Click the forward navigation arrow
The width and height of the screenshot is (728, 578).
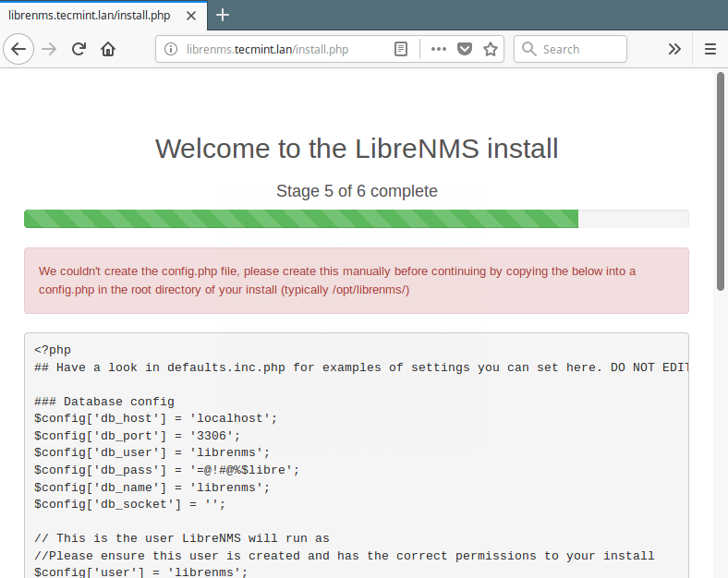pyautogui.click(x=49, y=49)
